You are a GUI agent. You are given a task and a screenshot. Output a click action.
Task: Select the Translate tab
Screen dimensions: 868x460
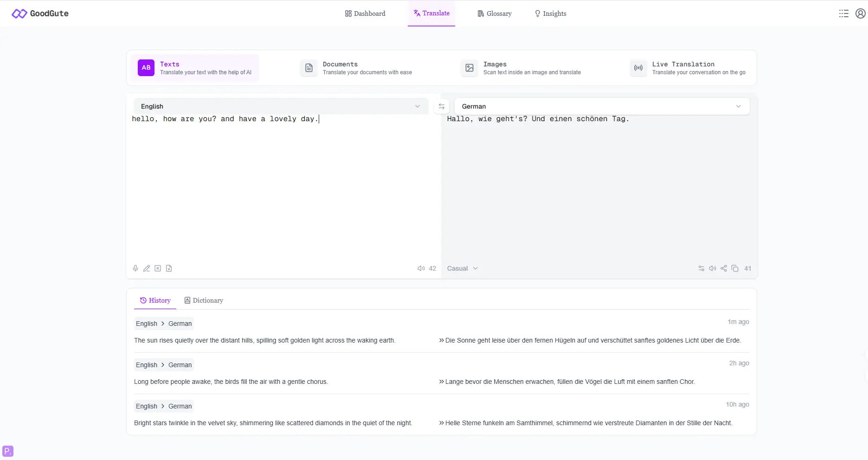(x=431, y=13)
